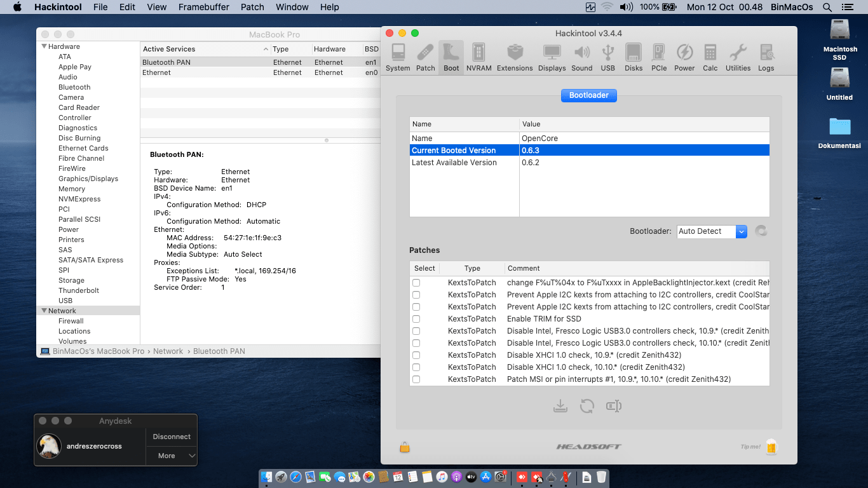Check the Enable TRIM for SSD patch
The width and height of the screenshot is (868, 488).
[416, 319]
